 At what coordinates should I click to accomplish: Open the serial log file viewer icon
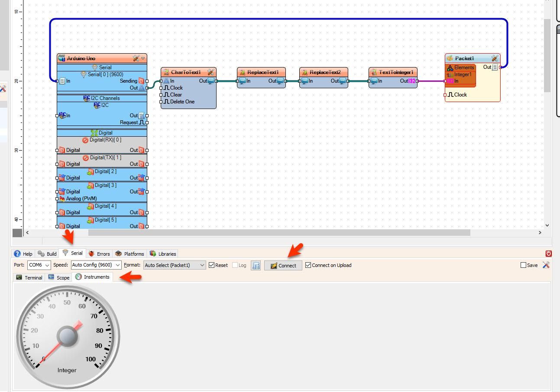pos(256,265)
